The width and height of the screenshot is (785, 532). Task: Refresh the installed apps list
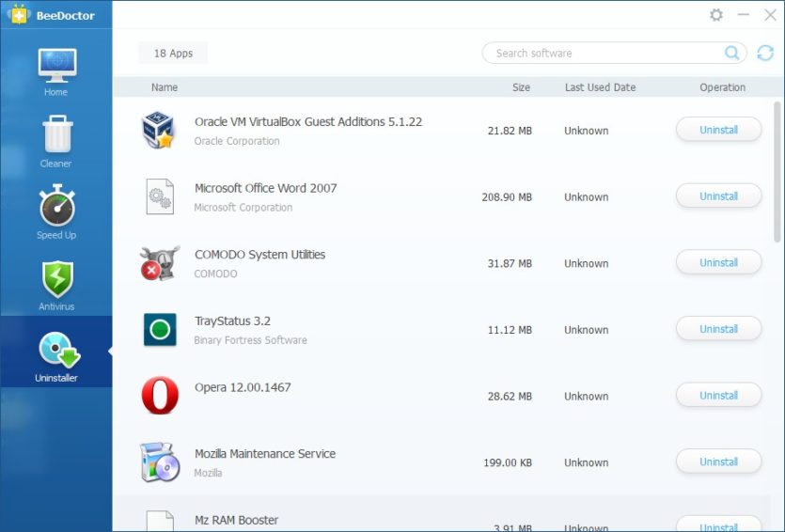pos(765,53)
